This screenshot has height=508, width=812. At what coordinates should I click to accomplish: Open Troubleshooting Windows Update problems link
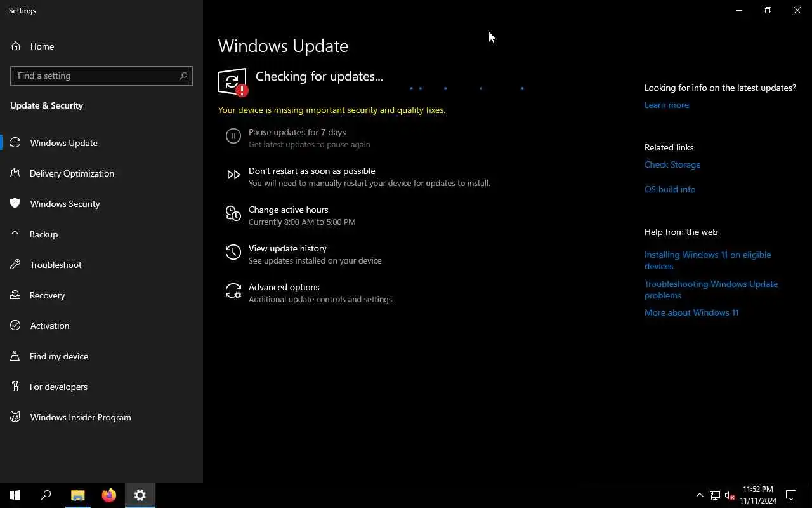point(711,290)
